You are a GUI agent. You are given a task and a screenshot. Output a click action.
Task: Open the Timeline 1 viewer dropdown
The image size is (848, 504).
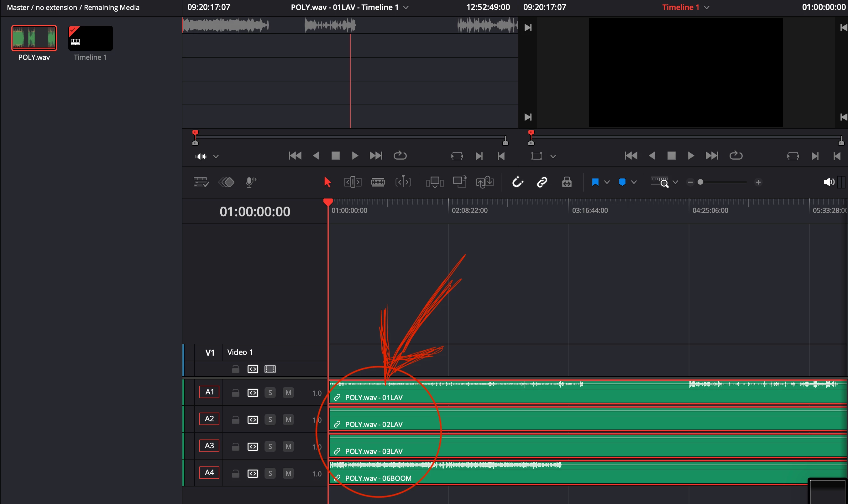(x=707, y=8)
